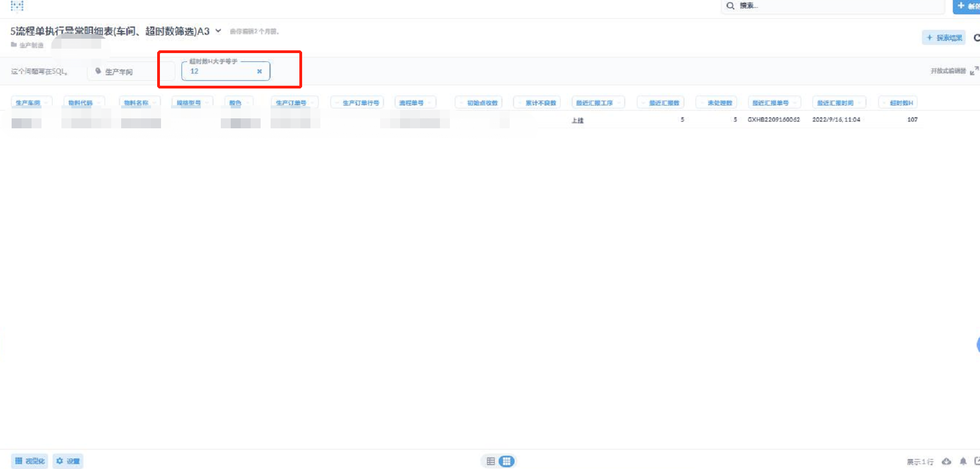Open the 超时数H column header menu
The image size is (980, 469).
900,103
